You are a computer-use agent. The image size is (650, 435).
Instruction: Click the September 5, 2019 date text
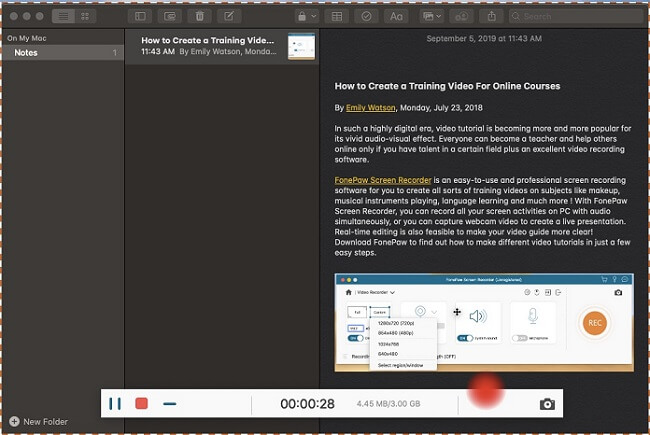[484, 39]
